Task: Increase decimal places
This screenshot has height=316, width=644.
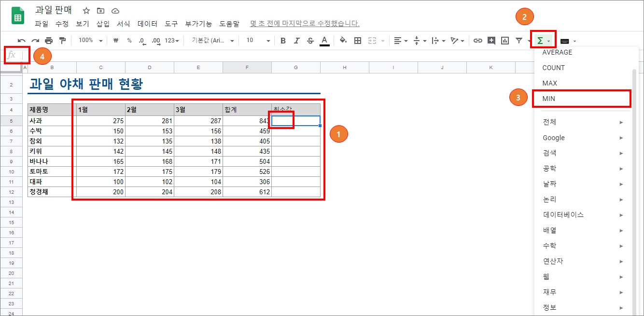Action: [x=155, y=41]
